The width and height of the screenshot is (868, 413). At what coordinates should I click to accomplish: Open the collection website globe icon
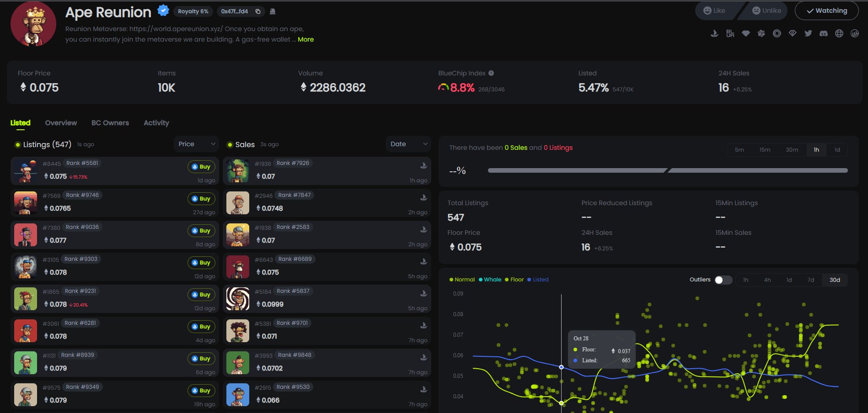coord(839,33)
